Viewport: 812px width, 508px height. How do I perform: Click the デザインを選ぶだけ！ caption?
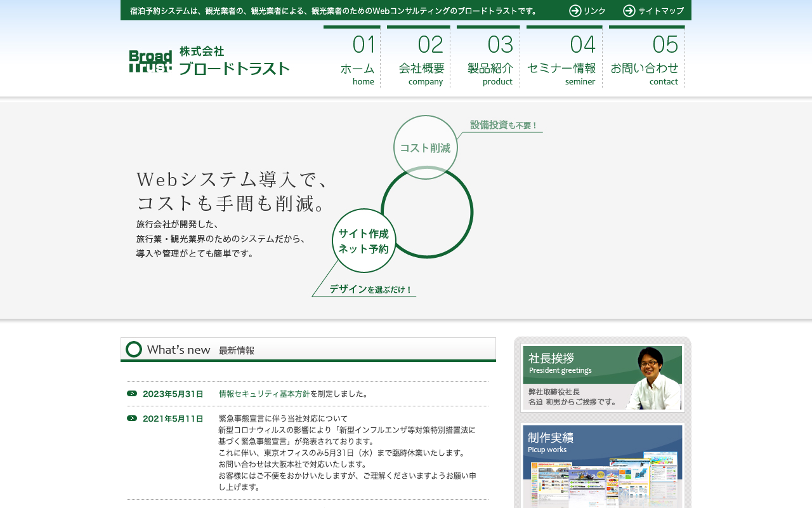point(370,290)
